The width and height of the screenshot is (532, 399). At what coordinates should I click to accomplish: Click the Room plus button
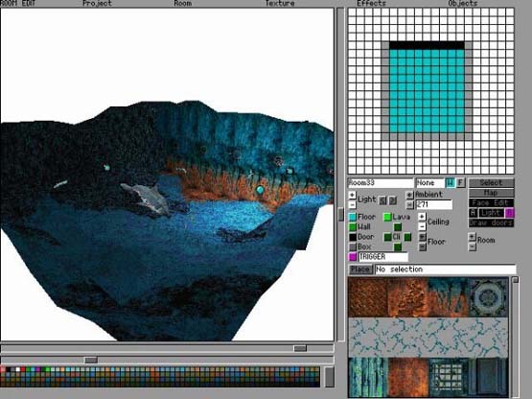(472, 237)
